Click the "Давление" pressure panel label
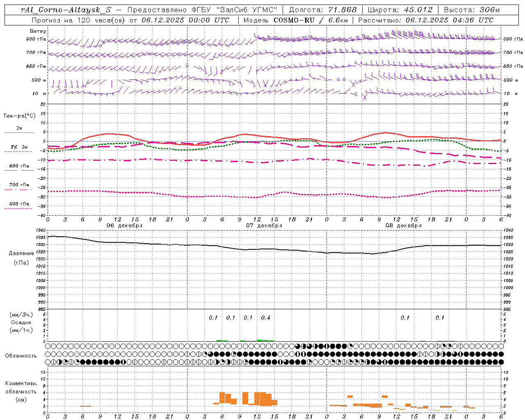Screen dimensions: 525x420 pyautogui.click(x=21, y=253)
